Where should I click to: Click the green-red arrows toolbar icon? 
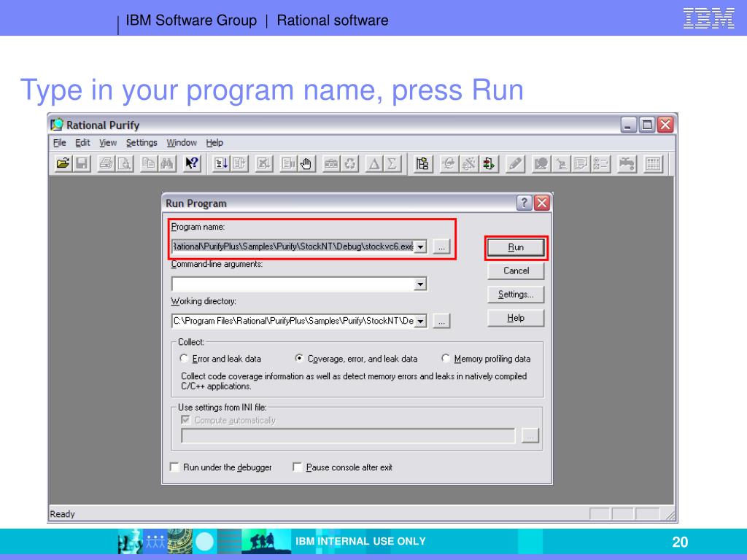[x=489, y=164]
